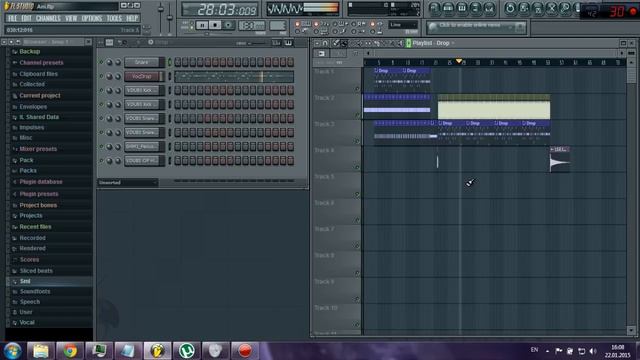Open the HELP menu
Viewport: 640px width, 360px height.
(132, 18)
